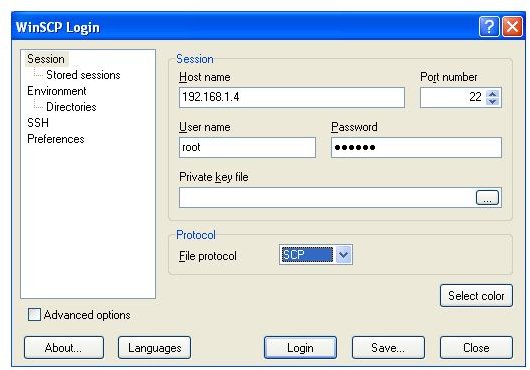530x370 pixels.
Task: Open the About... button
Action: coord(64,348)
